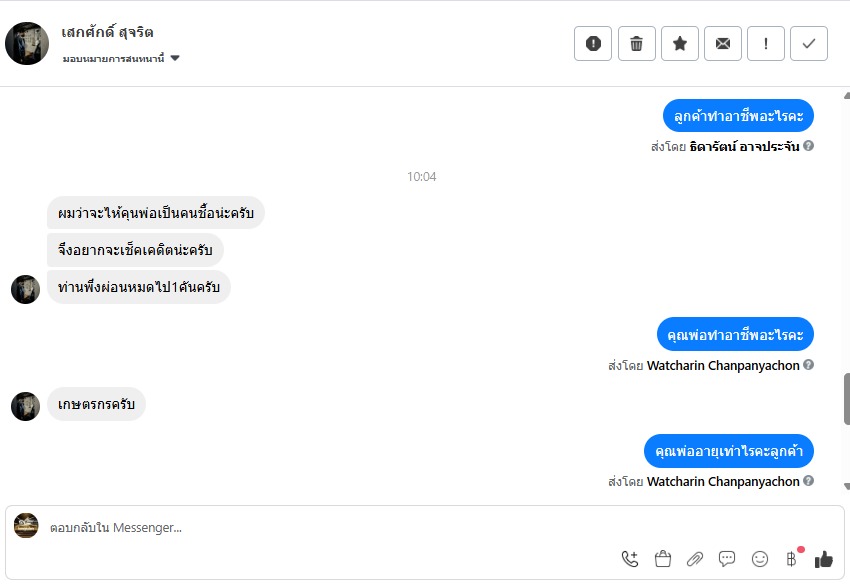Mark conversation as spam with octagon icon
Image resolution: width=850 pixels, height=584 pixels.
pos(593,43)
